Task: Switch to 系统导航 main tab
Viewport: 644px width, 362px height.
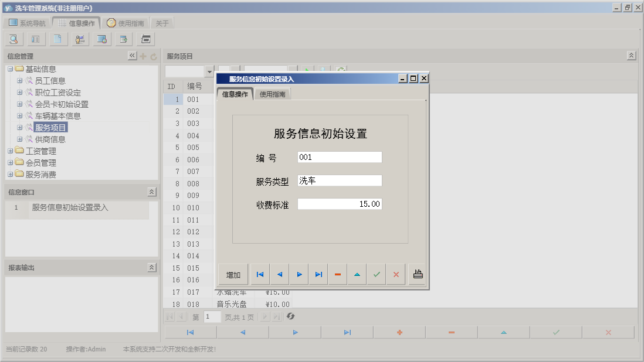Action: tap(27, 23)
